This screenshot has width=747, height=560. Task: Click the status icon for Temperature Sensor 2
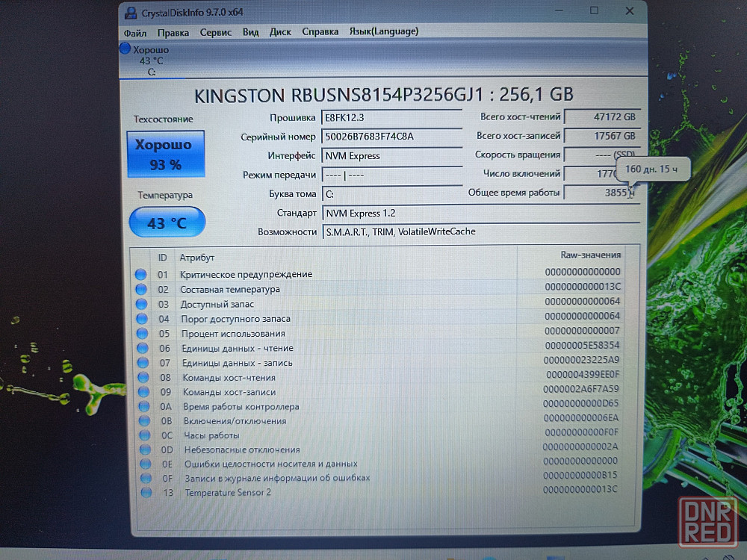click(x=146, y=492)
